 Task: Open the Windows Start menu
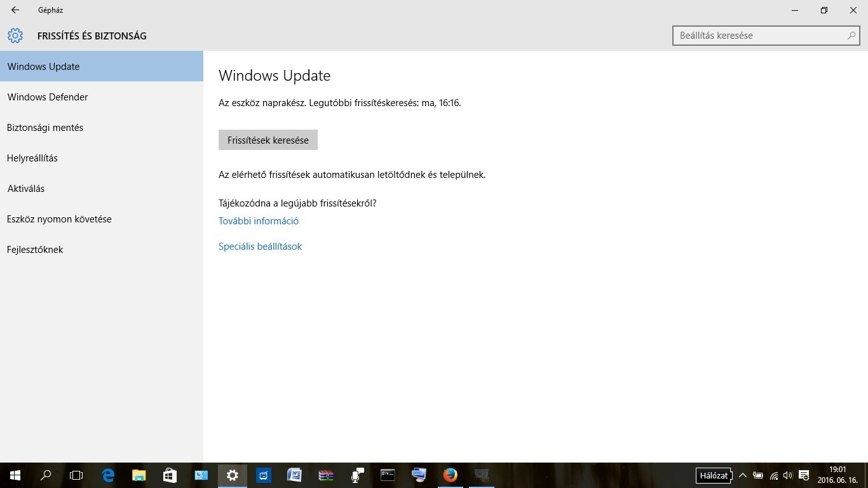(x=15, y=475)
